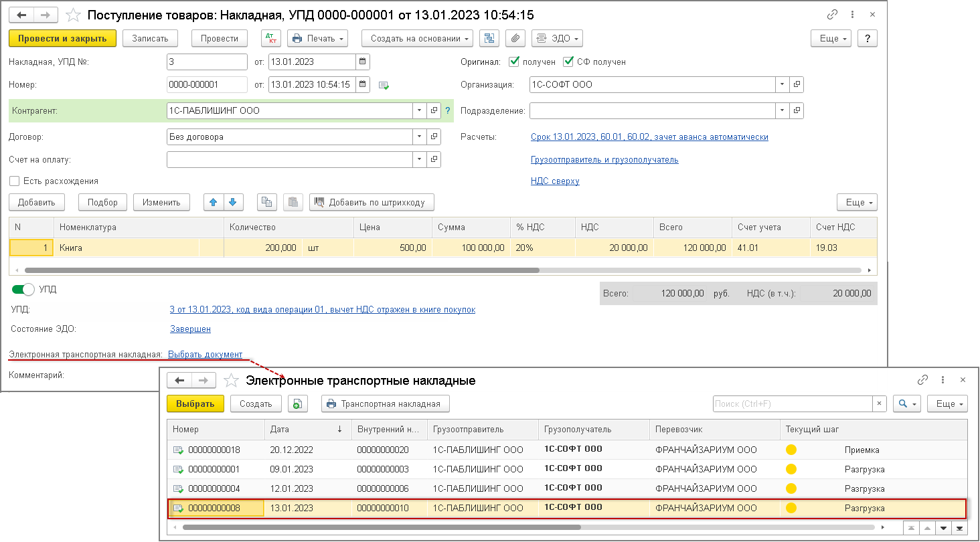The height and width of the screenshot is (542, 980).
Task: Move row up with blue arrow
Action: click(x=214, y=202)
